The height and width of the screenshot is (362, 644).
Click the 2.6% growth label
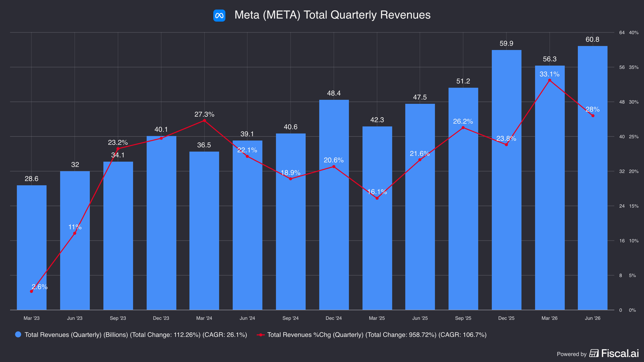pos(40,287)
